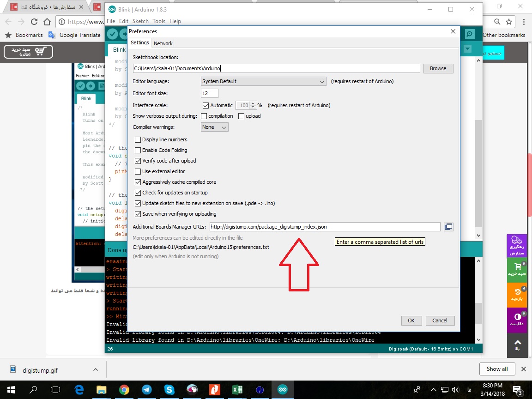Switch to Chrome on taskbar
The height and width of the screenshot is (399, 532).
124,390
